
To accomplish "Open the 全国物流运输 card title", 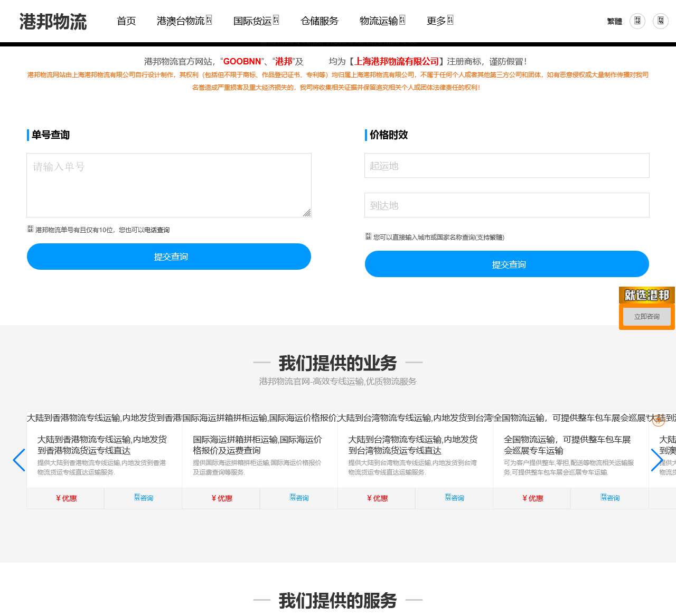I will pyautogui.click(x=568, y=445).
